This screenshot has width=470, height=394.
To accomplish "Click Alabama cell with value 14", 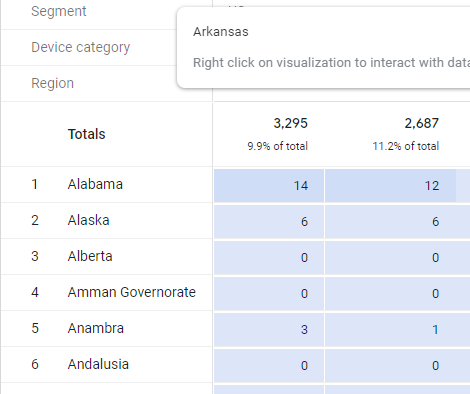I will (269, 186).
